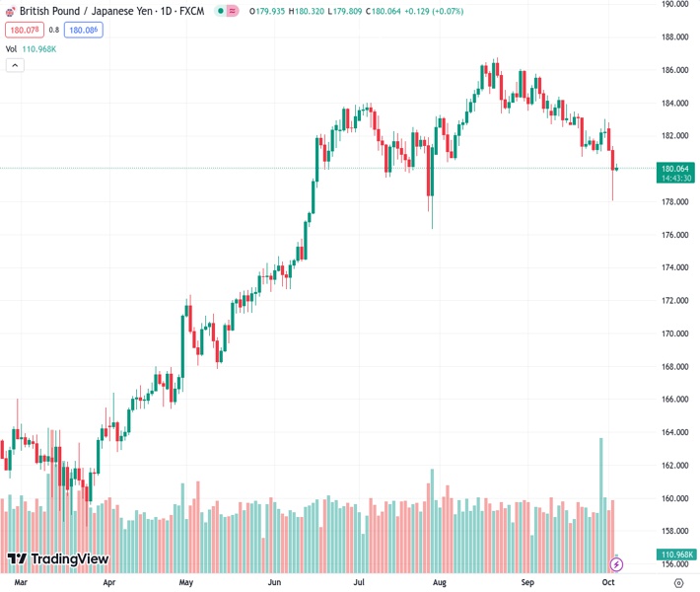
Task: Click the market open status dot
Action: (x=219, y=11)
